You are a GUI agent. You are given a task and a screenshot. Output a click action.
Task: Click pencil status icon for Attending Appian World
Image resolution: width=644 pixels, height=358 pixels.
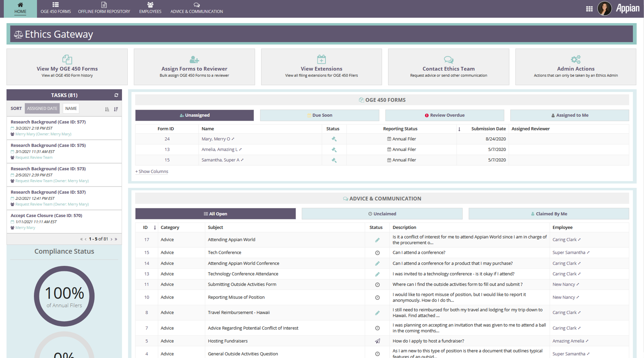(x=377, y=240)
